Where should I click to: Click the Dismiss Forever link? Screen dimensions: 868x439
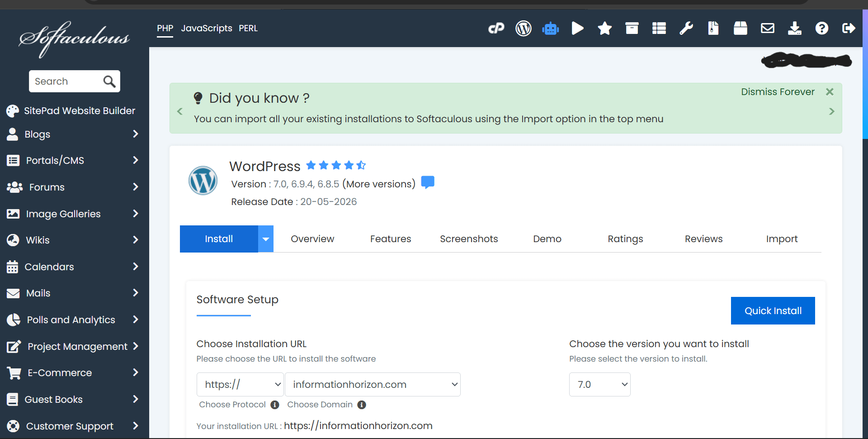pos(778,92)
